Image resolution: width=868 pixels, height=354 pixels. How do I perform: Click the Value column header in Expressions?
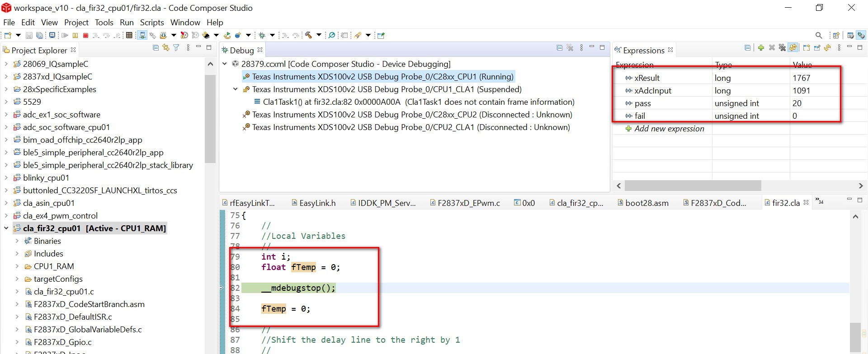[802, 65]
